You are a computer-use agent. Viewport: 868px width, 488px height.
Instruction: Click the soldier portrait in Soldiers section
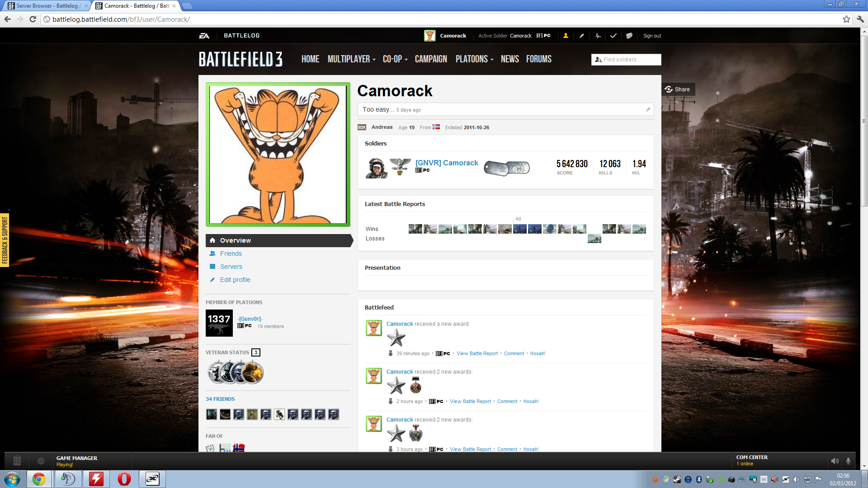click(x=376, y=168)
